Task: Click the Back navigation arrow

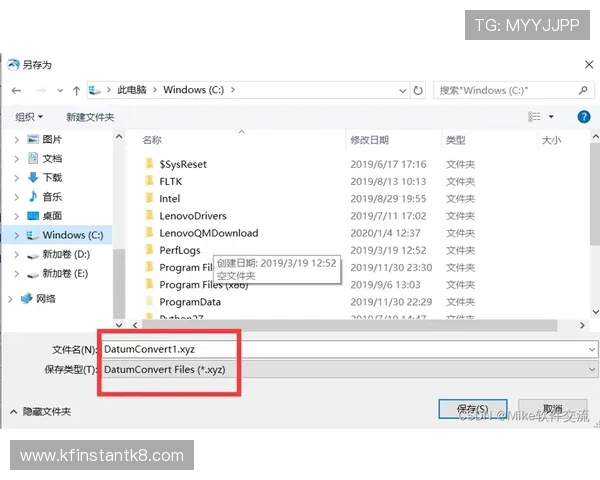Action: click(x=16, y=90)
